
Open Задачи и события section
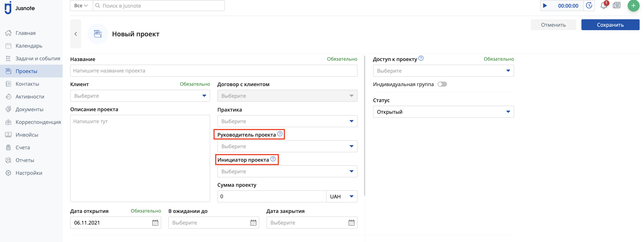point(31,59)
